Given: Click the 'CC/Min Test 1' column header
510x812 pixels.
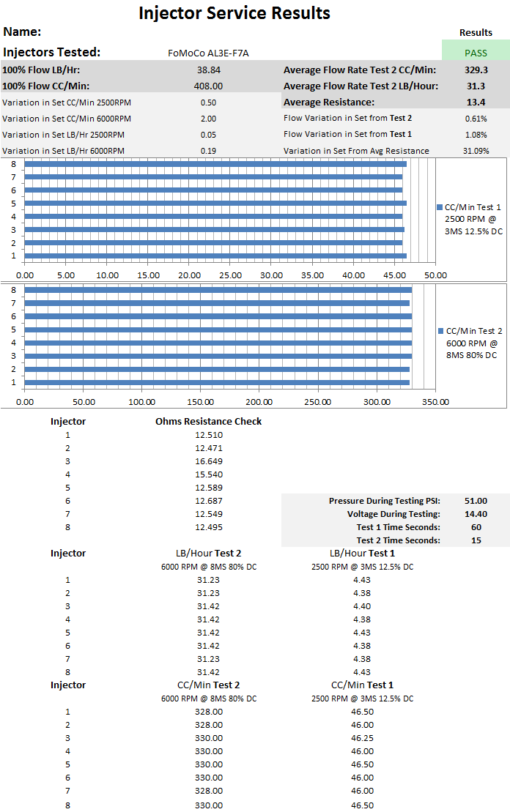Looking at the screenshot, I should [362, 685].
